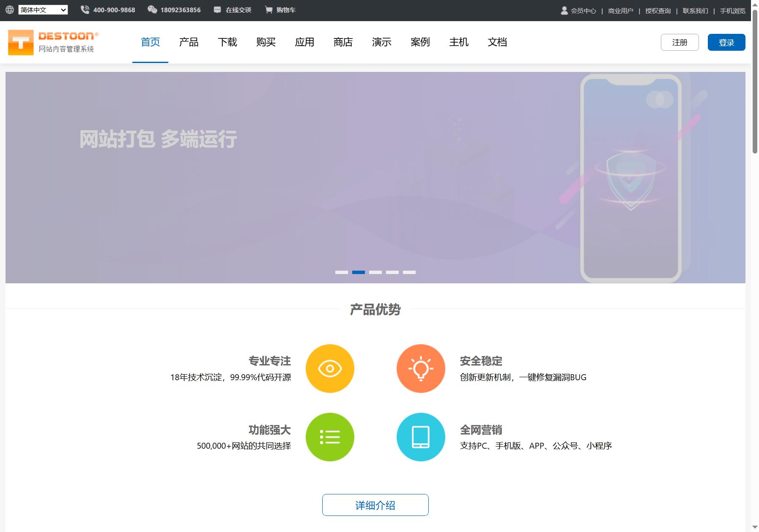This screenshot has height=532, width=759.
Task: Open the 简体中文 language dropdown
Action: coord(43,10)
